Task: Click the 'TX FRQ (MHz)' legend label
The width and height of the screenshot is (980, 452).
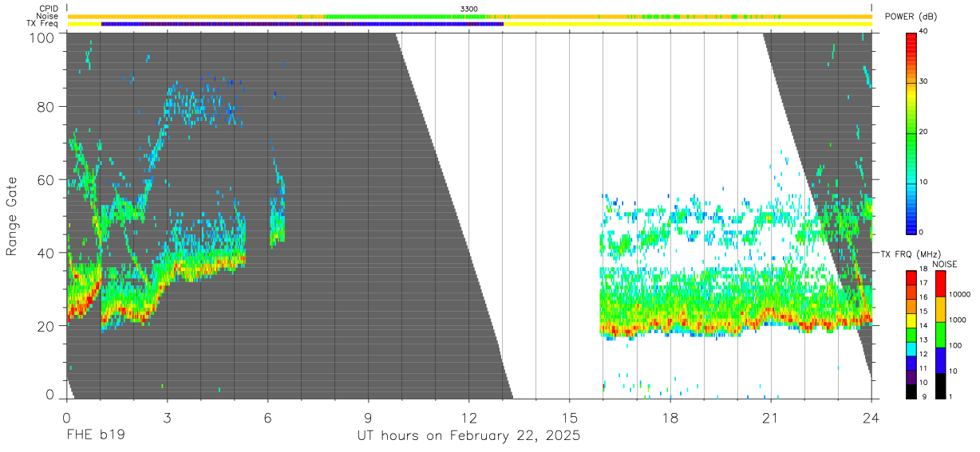Action: 912,254
